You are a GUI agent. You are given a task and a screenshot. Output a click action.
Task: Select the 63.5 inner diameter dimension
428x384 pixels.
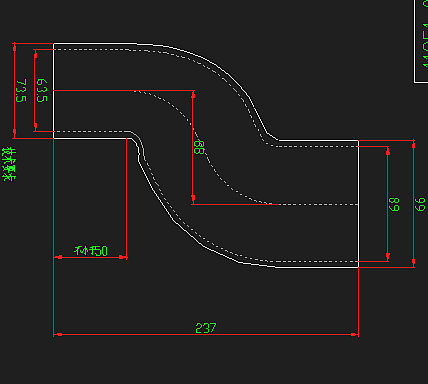(42, 90)
